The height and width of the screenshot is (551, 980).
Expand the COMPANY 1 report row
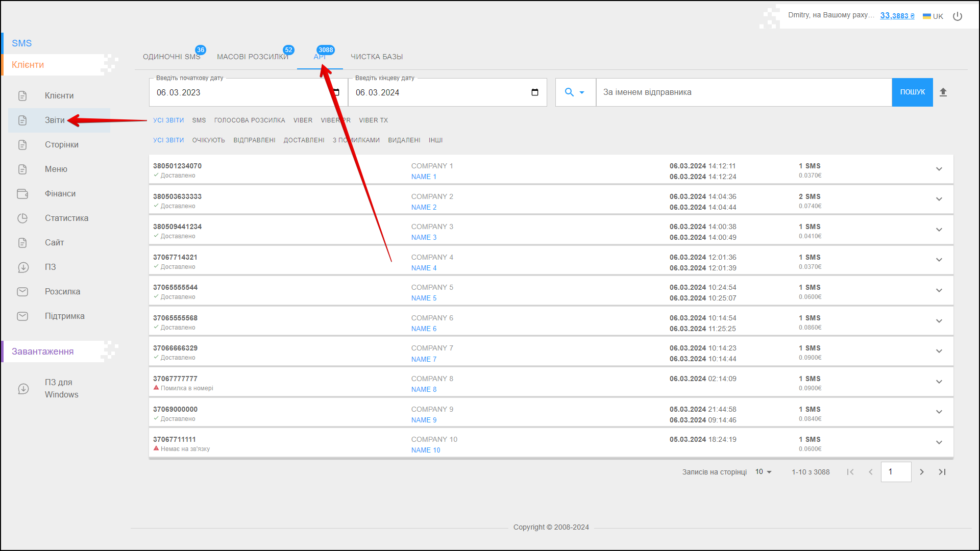(x=939, y=169)
